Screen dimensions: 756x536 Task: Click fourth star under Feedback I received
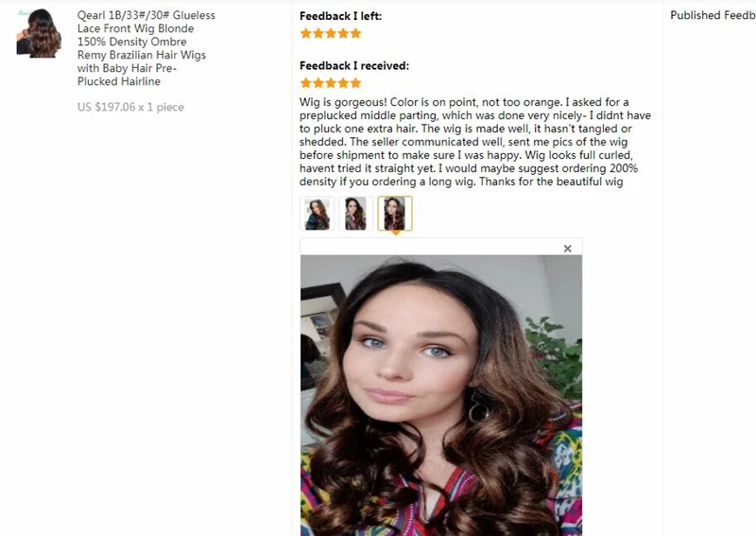343,83
